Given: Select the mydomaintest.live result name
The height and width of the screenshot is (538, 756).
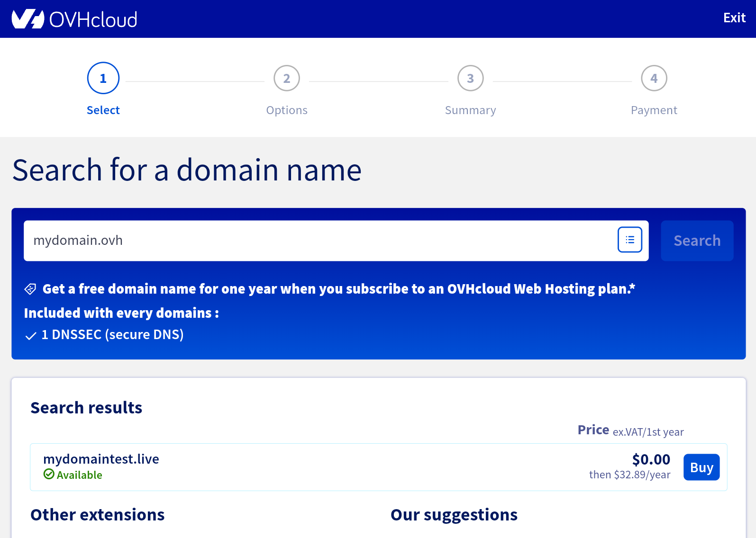Looking at the screenshot, I should pyautogui.click(x=101, y=459).
